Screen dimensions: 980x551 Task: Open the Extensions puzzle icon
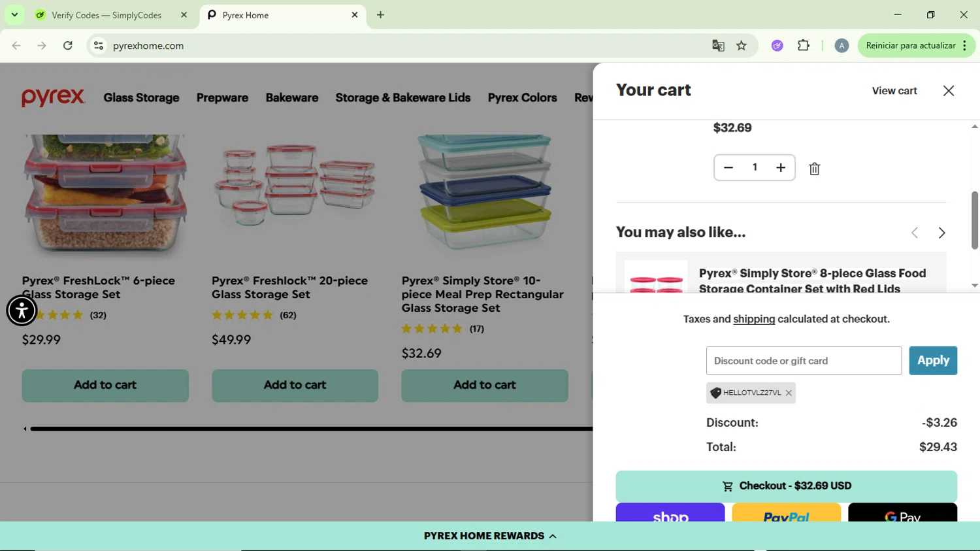click(x=804, y=46)
